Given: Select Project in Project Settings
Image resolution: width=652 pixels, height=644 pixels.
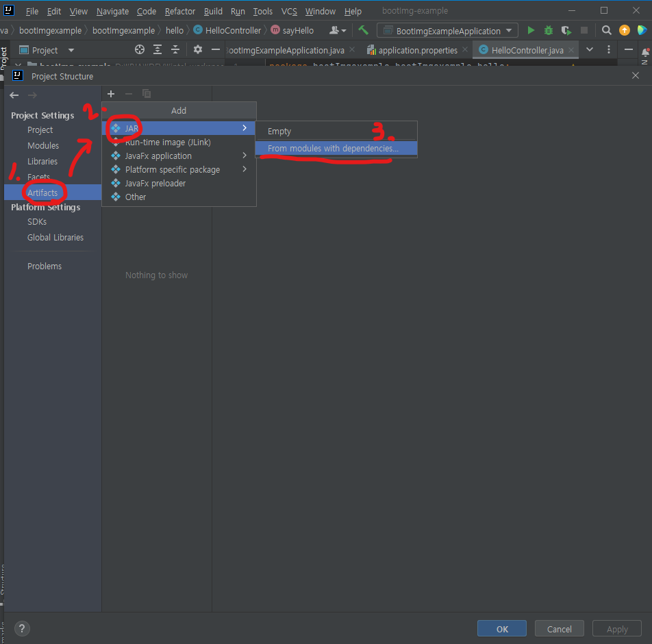Looking at the screenshot, I should (40, 129).
